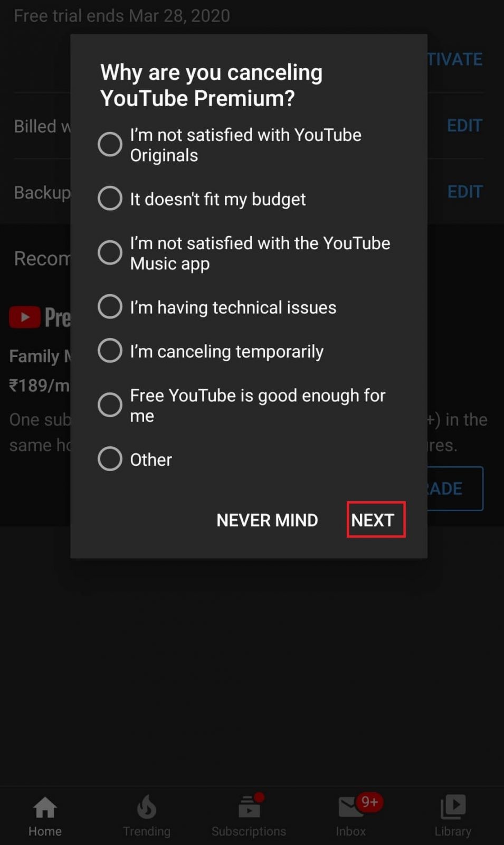Open the Inbox envelope icon
Screen dimensions: 504x845
pyautogui.click(x=350, y=808)
